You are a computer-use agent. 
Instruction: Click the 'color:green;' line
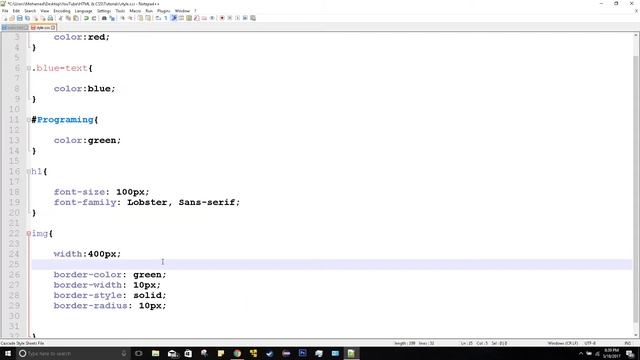[x=87, y=140]
